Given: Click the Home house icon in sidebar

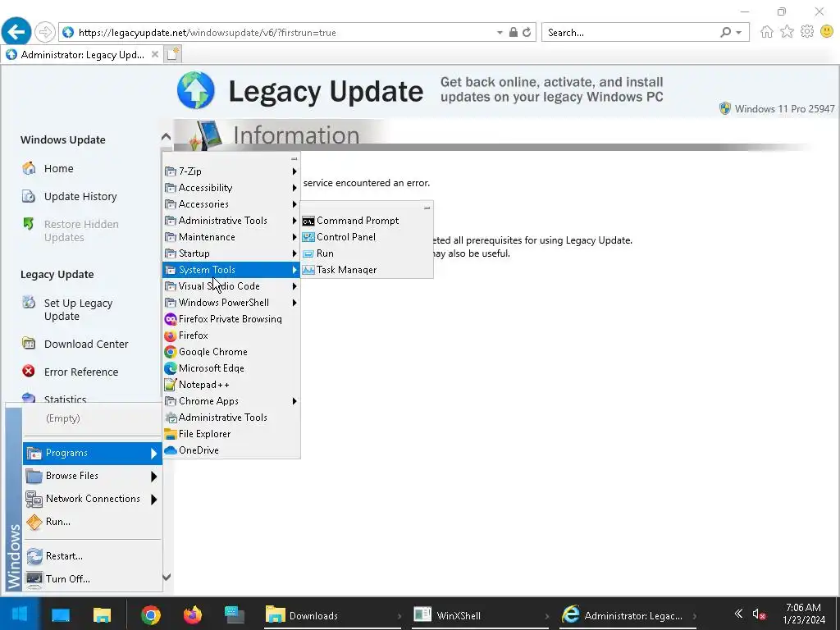Looking at the screenshot, I should pyautogui.click(x=29, y=168).
